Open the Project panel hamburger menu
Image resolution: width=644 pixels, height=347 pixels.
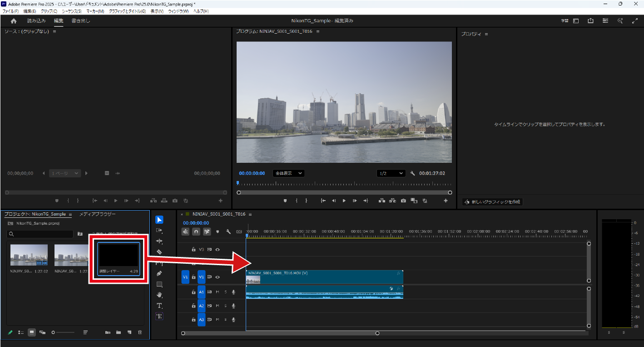tap(70, 215)
